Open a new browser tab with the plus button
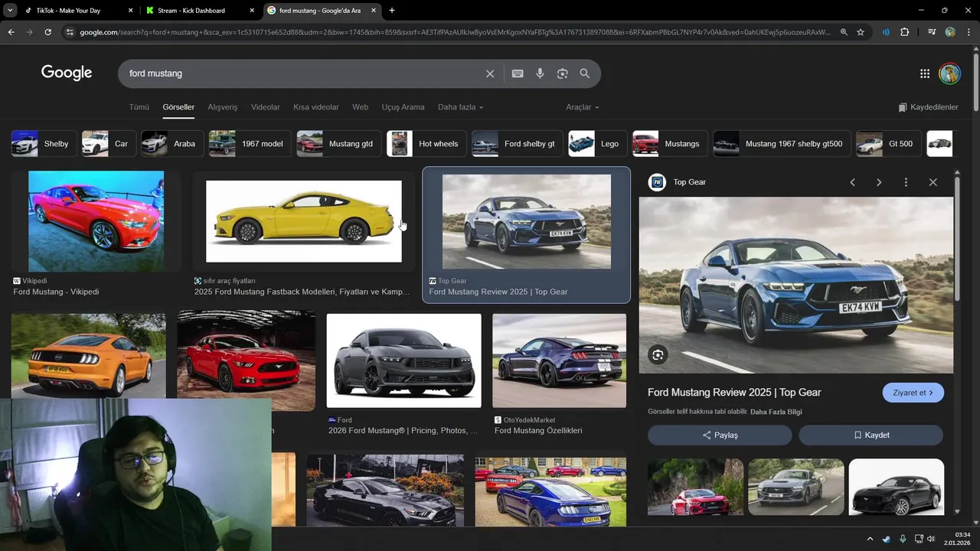The image size is (980, 551). [x=392, y=11]
